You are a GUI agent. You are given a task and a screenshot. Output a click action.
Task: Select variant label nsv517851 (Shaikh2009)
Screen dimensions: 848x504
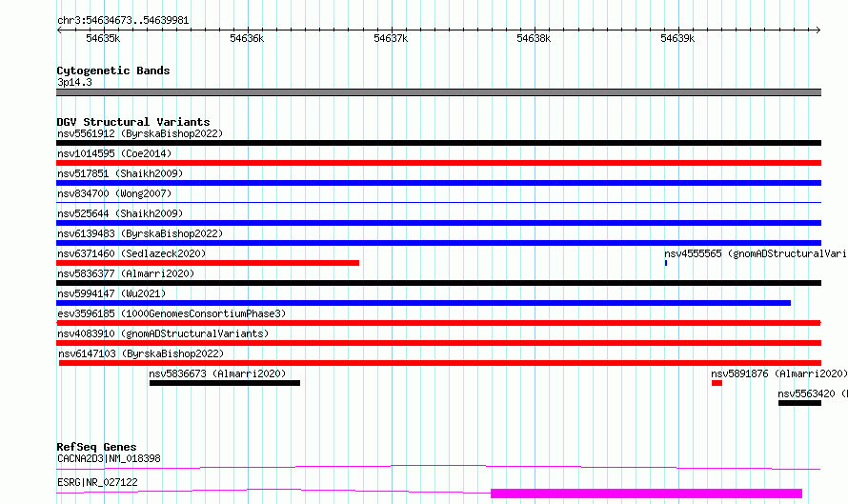(120, 173)
